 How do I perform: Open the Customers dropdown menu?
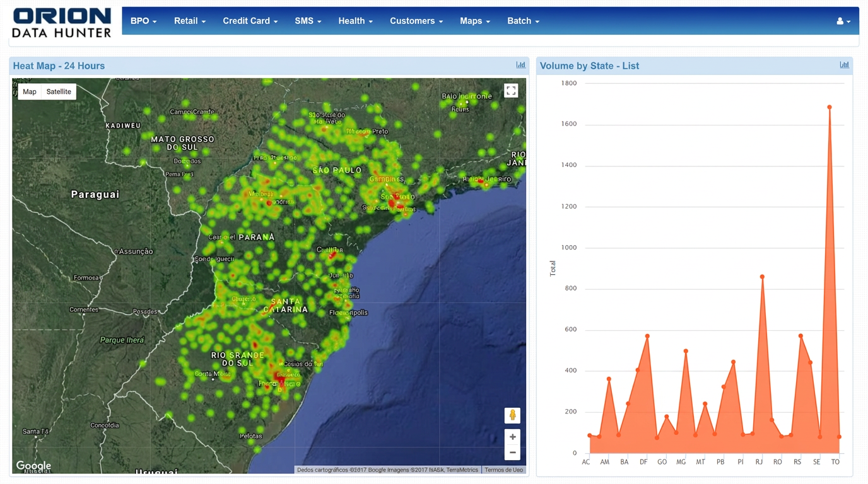click(416, 21)
